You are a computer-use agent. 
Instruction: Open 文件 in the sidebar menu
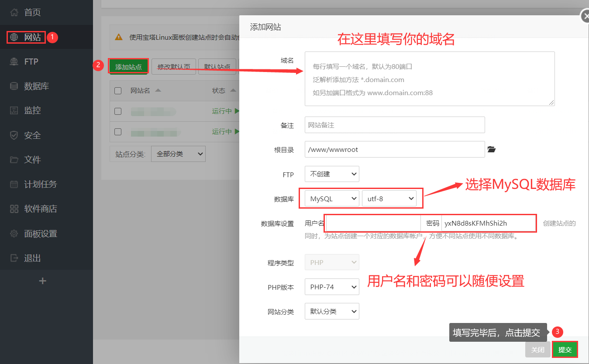[32, 160]
